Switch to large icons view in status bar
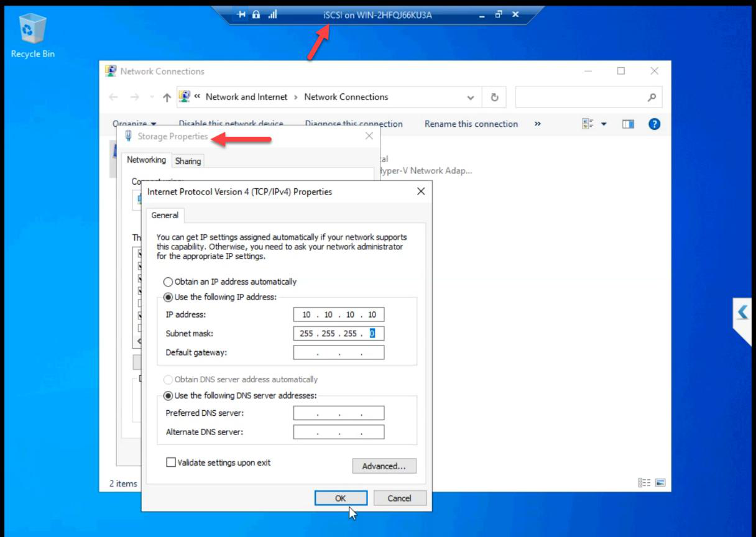This screenshot has width=756, height=537. point(660,483)
